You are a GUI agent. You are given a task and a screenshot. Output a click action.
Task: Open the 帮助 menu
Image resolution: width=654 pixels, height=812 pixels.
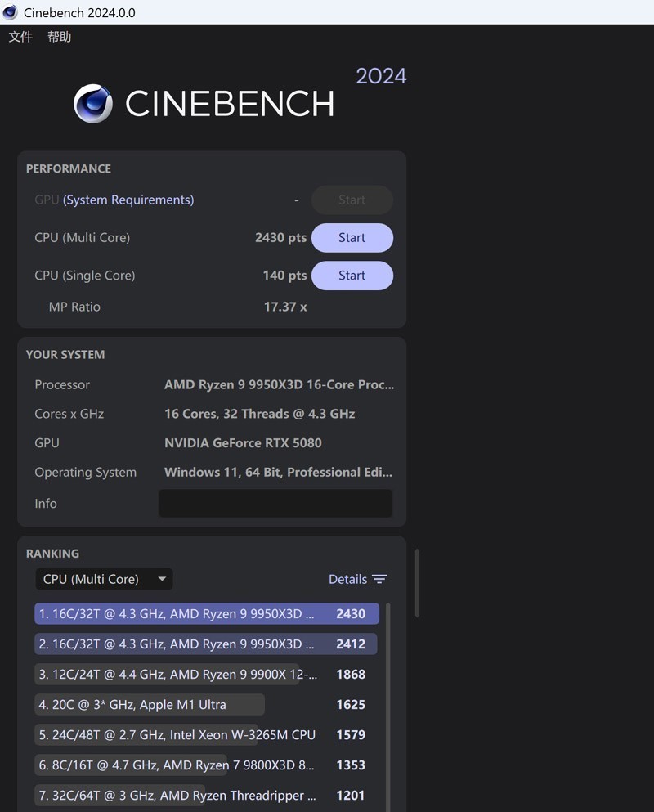pyautogui.click(x=59, y=37)
